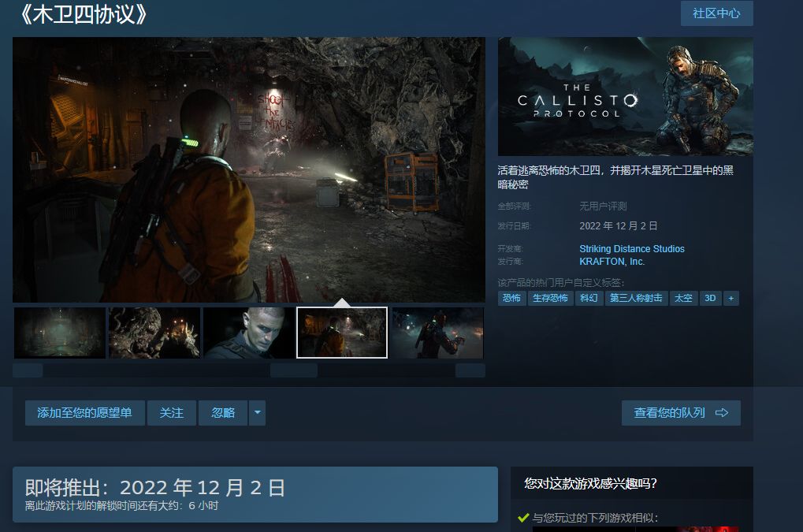This screenshot has width=803, height=532.
Task: Click the main cave gameplay screenshot
Action: pos(249,169)
